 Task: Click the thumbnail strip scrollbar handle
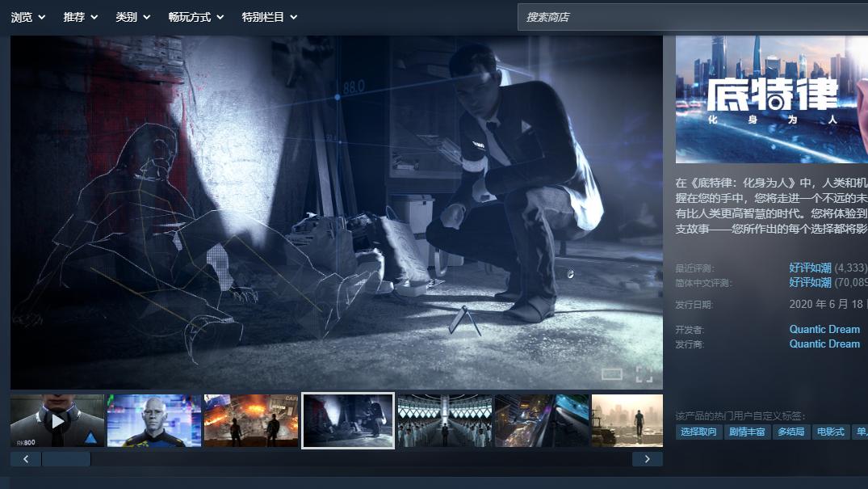pyautogui.click(x=66, y=459)
